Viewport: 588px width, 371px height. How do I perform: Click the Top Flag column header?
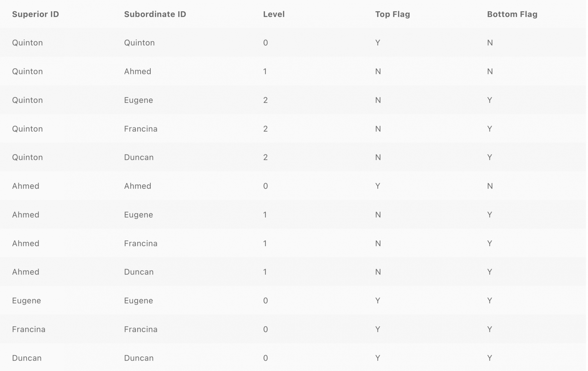392,14
